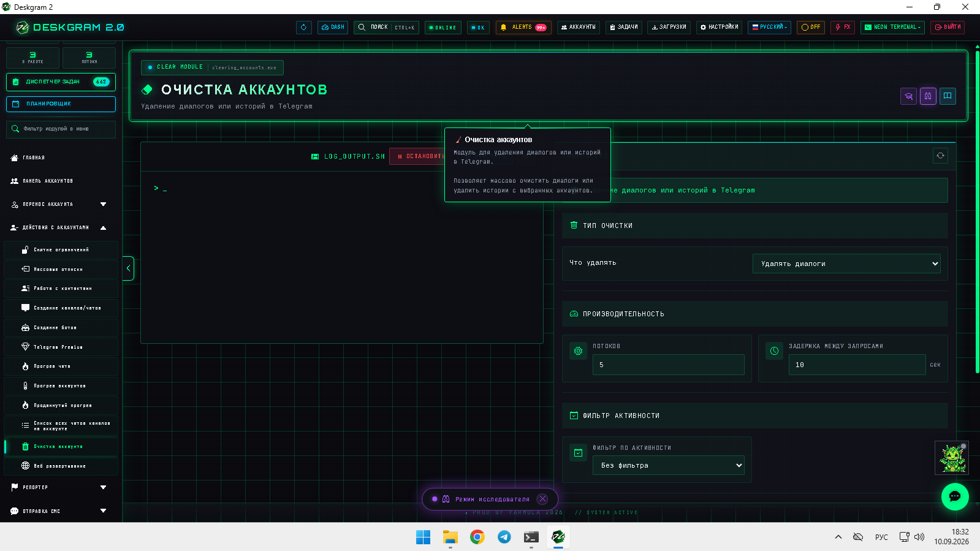
Task: Click the refresh icon in the top toolbar
Action: [303, 28]
